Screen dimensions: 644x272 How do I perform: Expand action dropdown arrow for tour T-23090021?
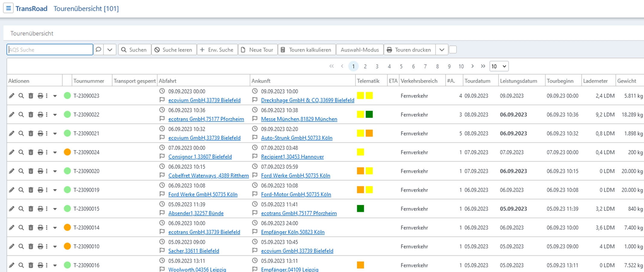[x=55, y=134]
